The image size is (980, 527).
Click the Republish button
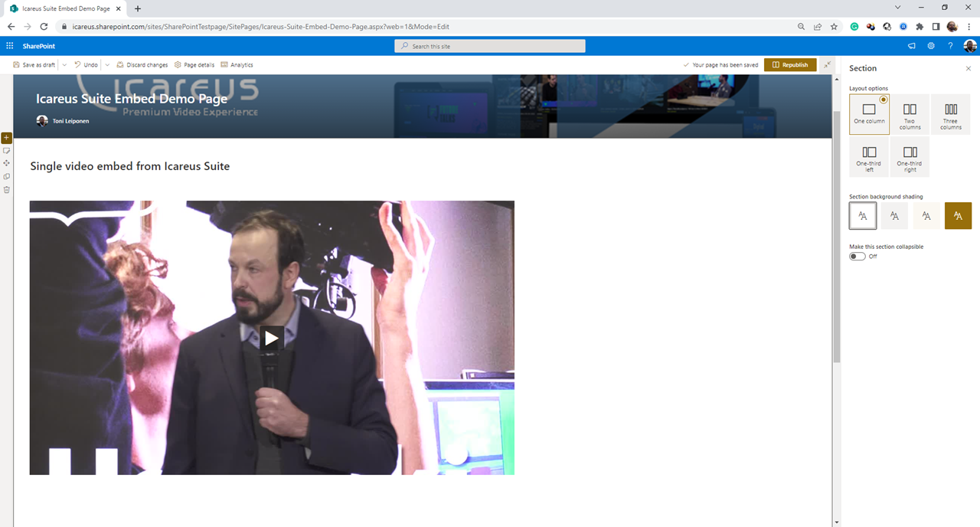tap(790, 65)
